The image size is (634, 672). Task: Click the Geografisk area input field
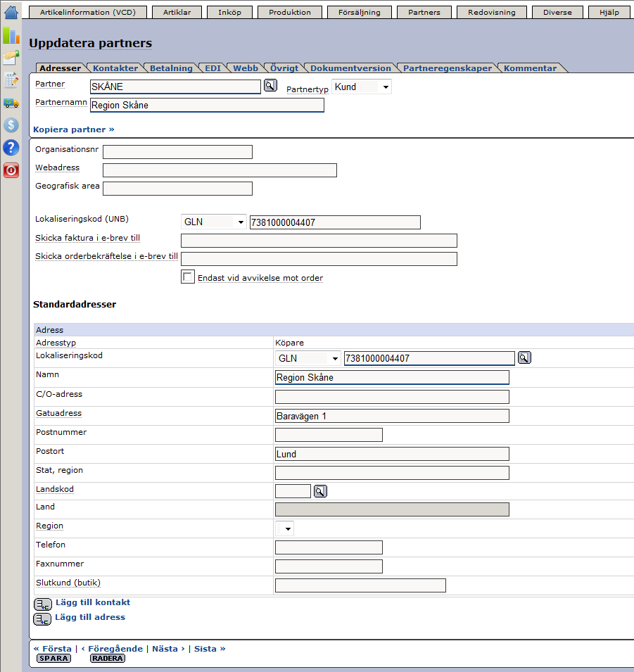coord(177,189)
